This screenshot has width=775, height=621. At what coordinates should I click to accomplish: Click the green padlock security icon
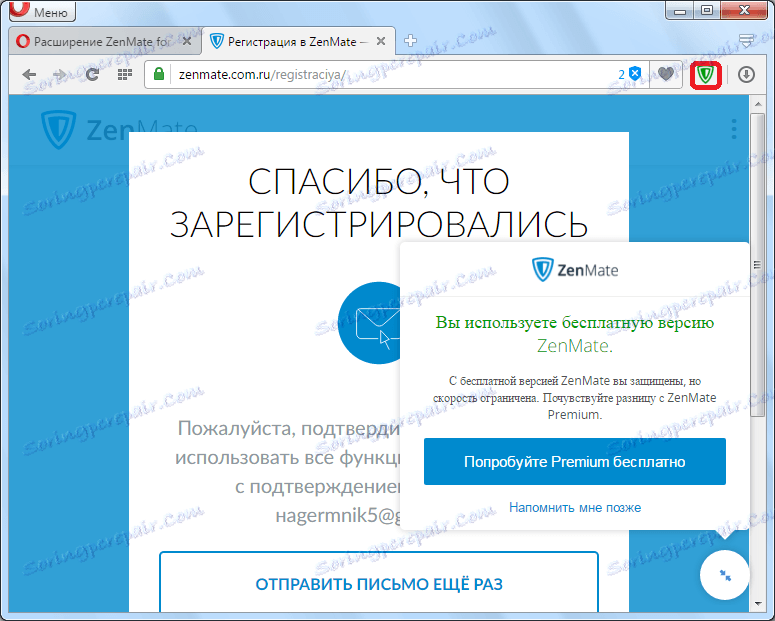(159, 75)
